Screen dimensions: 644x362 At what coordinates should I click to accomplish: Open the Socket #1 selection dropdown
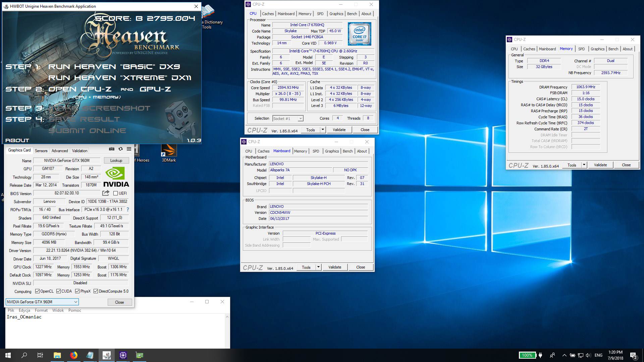click(288, 119)
